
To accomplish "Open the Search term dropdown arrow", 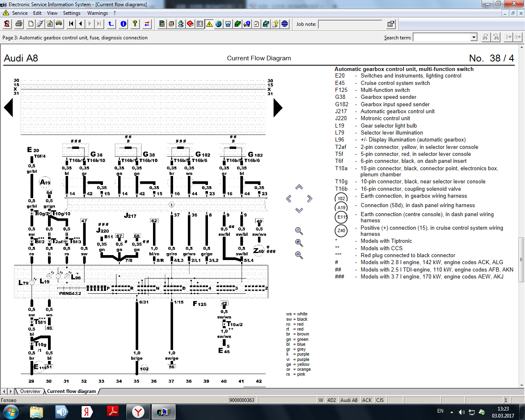I will point(474,37).
